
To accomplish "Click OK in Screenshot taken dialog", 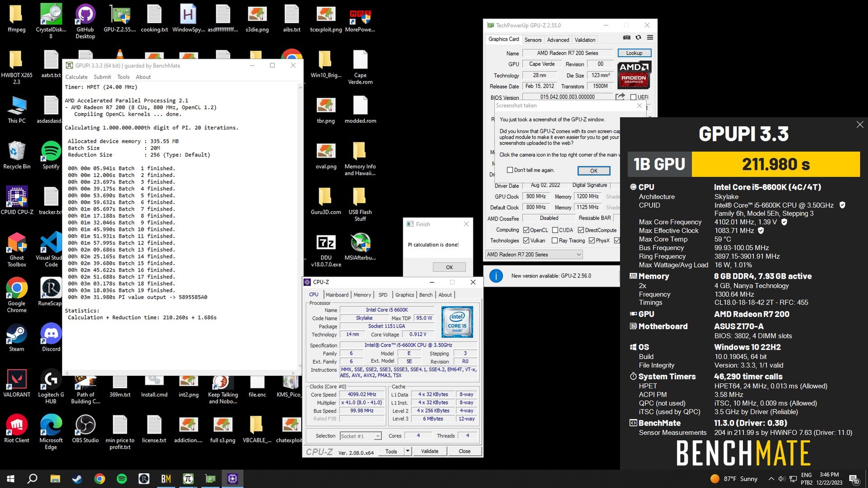I will pyautogui.click(x=594, y=170).
